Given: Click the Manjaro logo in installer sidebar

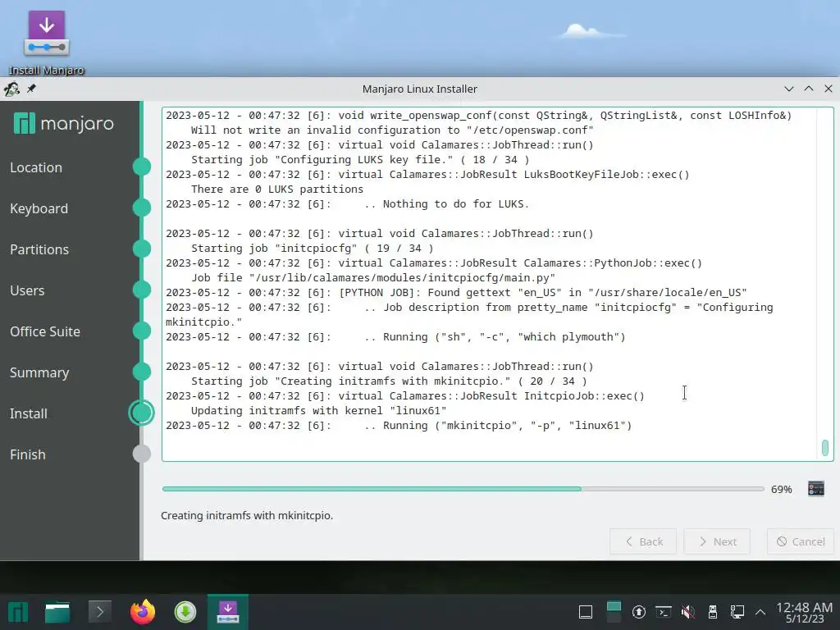Looking at the screenshot, I should tap(64, 124).
